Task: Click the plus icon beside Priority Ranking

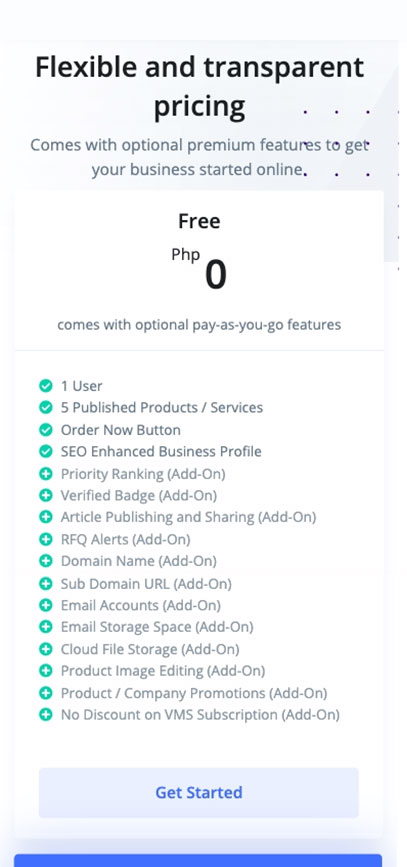Action: (45, 473)
